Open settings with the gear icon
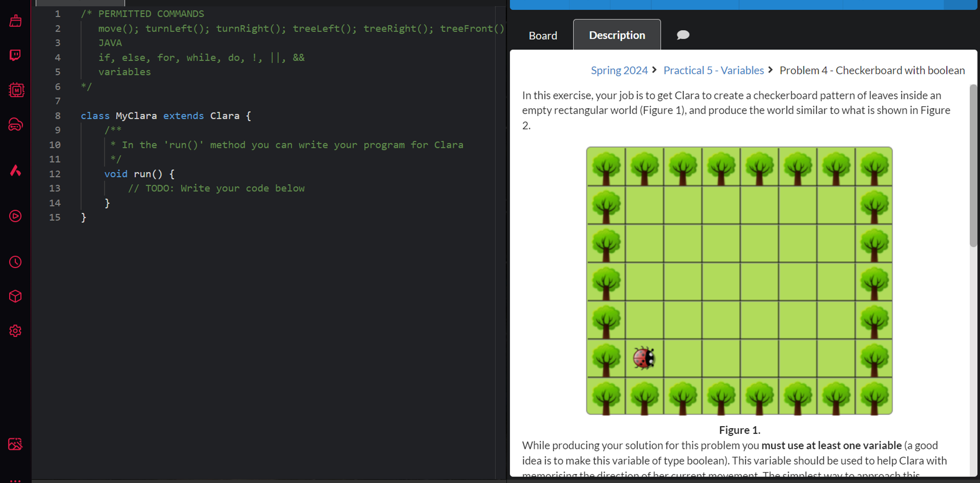Image resolution: width=980 pixels, height=483 pixels. (x=15, y=331)
